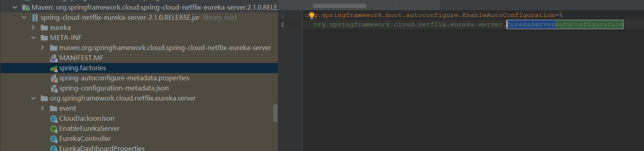644x151 pixels.
Task: Open EurekaController class
Action: point(139,138)
